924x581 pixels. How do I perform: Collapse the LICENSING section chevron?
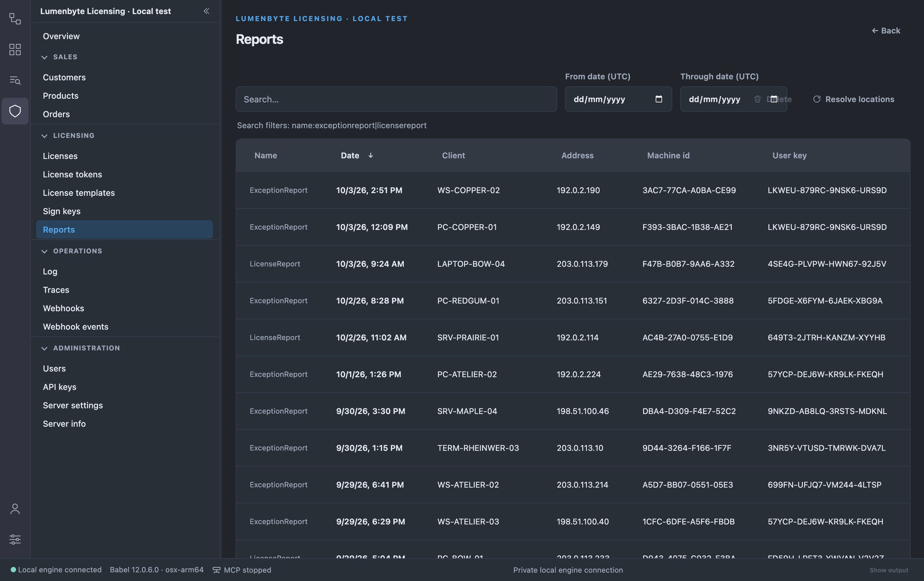point(45,136)
